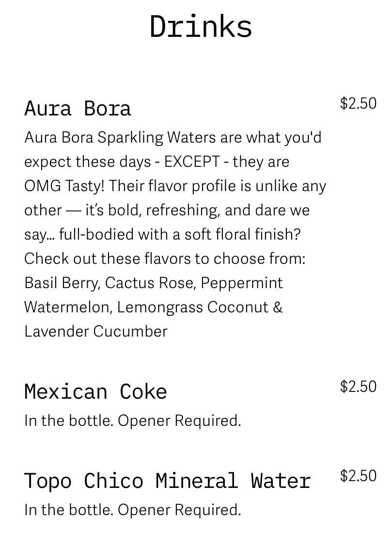Click the Aura Bora $2.50 price
This screenshot has height=549, width=392.
point(358,103)
